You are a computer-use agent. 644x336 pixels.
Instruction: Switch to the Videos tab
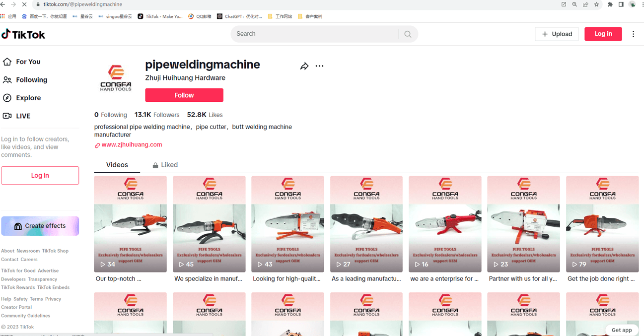(117, 165)
